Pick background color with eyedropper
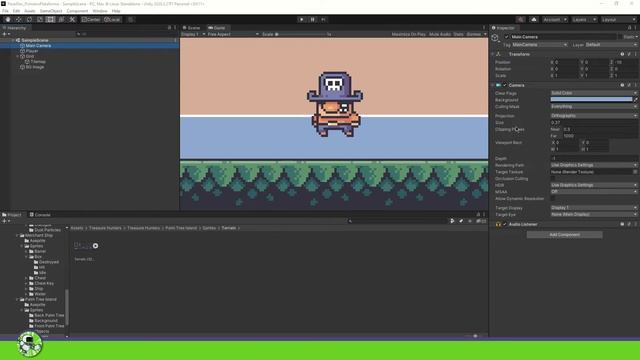This screenshot has width=640, height=360. pos(635,100)
